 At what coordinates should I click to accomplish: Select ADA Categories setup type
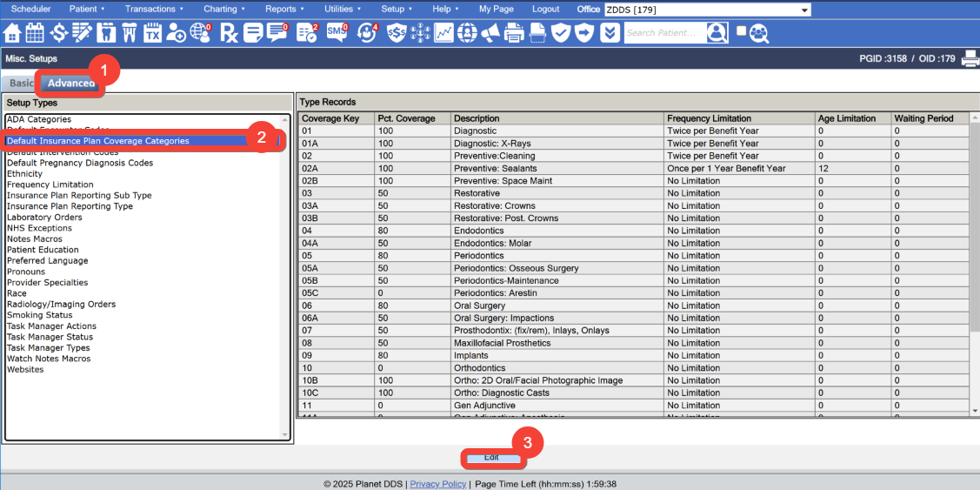pyautogui.click(x=39, y=119)
